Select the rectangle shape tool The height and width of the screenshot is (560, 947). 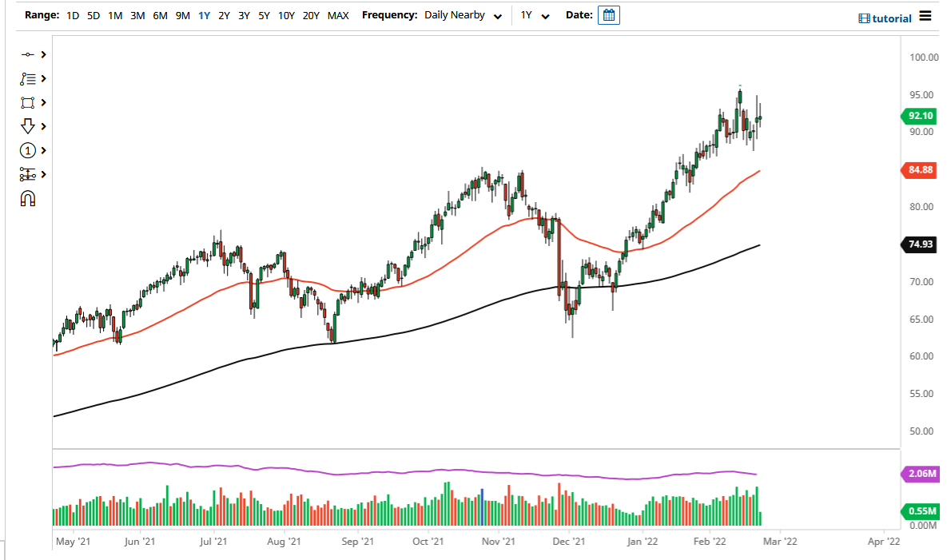click(x=28, y=102)
